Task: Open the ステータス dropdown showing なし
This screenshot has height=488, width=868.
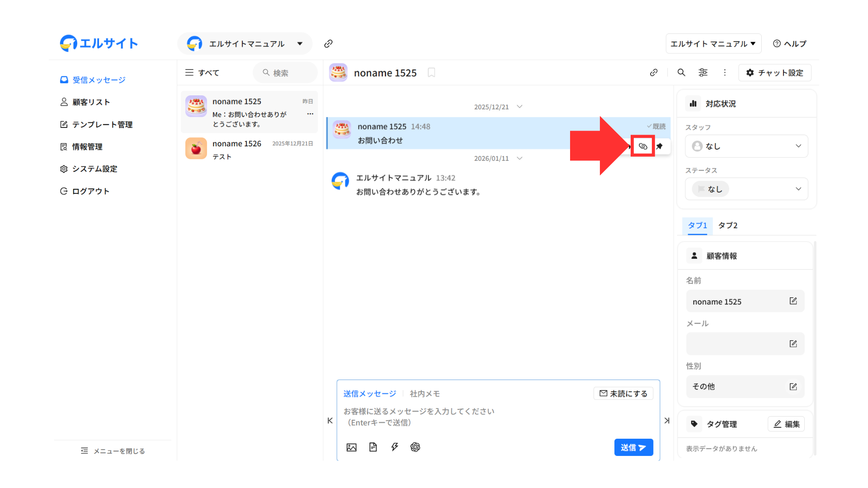Action: point(746,189)
